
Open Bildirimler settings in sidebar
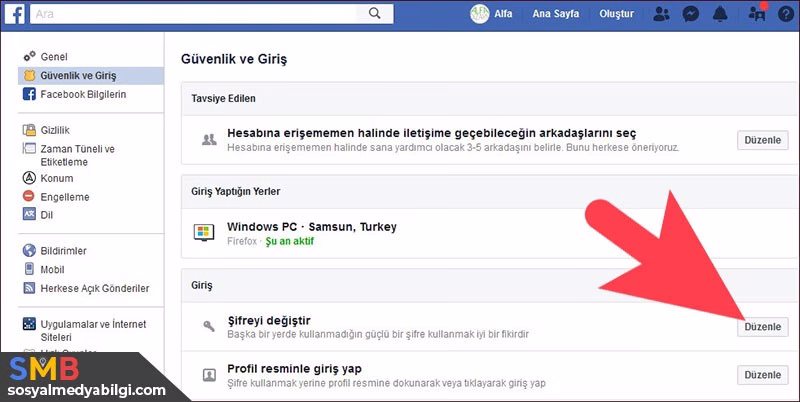[x=63, y=251]
